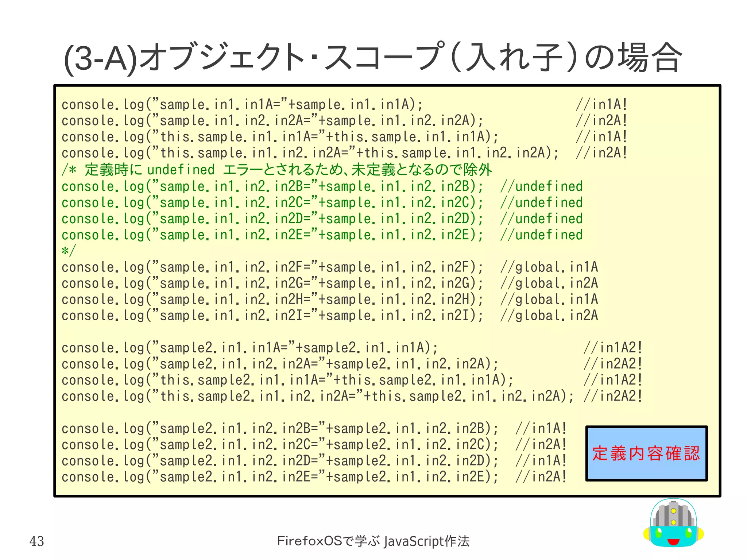This screenshot has width=747, height=560.
Task: Select green line with sample.in1.in2.in2E
Action: point(322,235)
